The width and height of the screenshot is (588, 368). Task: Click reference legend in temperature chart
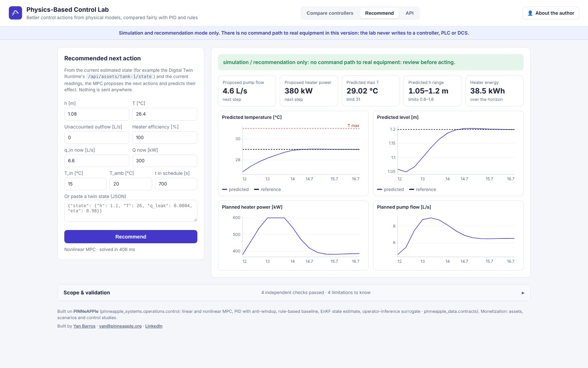[268, 190]
